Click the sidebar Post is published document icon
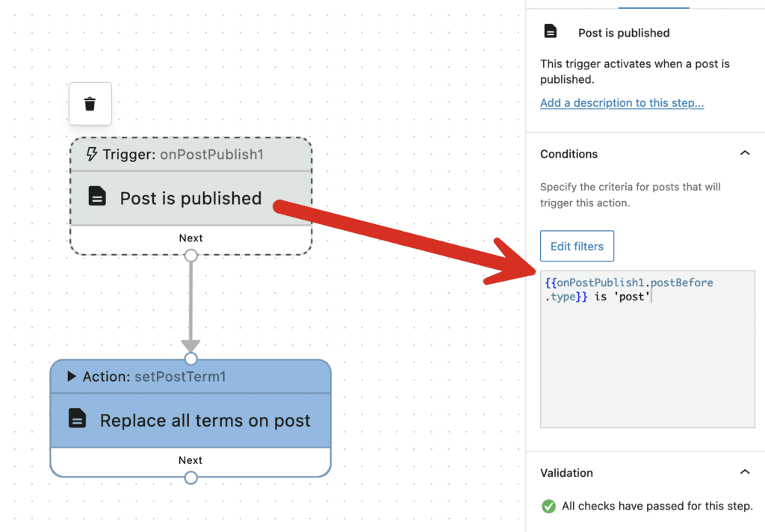765x532 pixels. click(551, 32)
